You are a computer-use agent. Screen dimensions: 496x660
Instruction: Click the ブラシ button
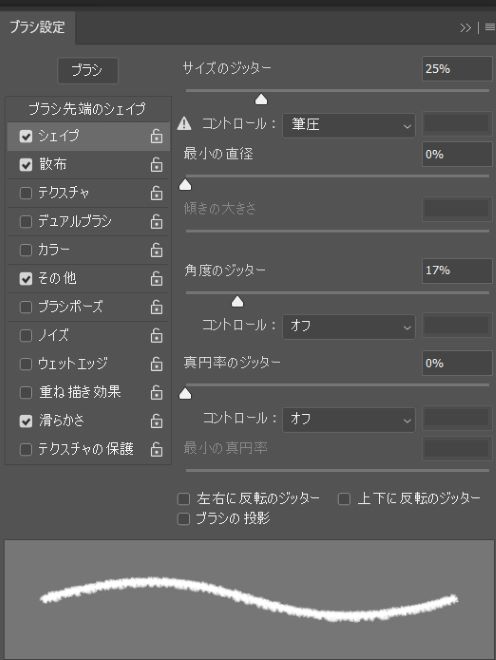click(88, 70)
